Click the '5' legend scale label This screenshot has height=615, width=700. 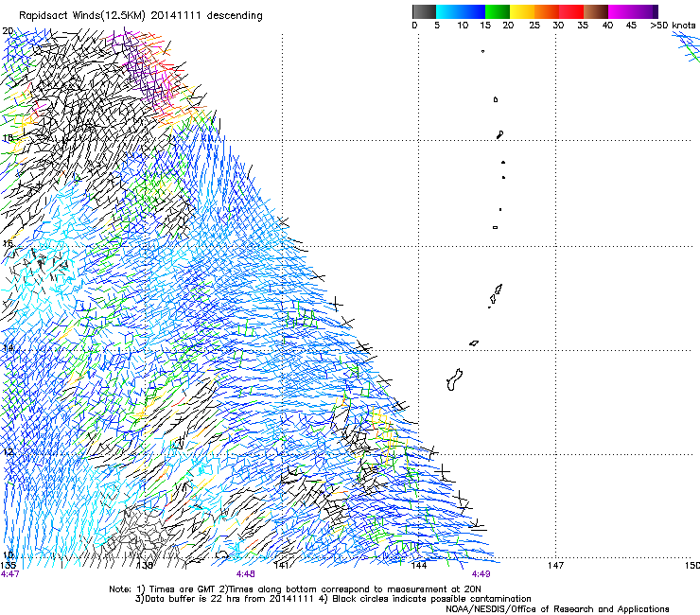pos(437,26)
